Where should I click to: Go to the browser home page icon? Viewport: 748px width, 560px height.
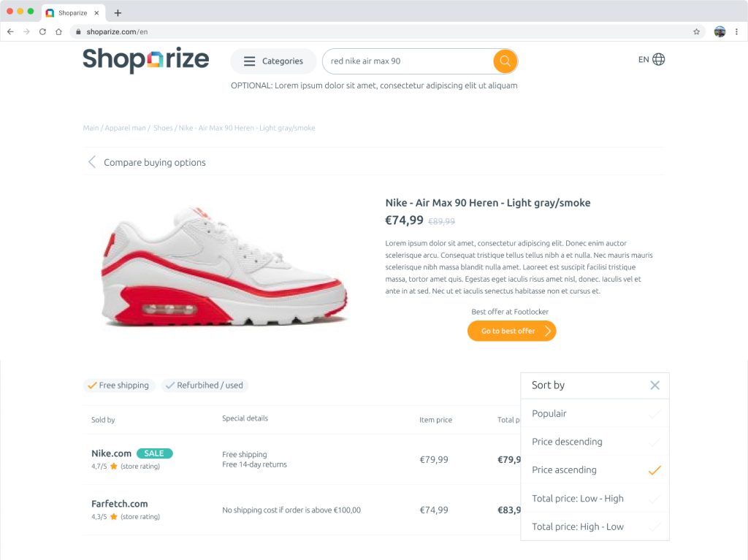pos(58,32)
